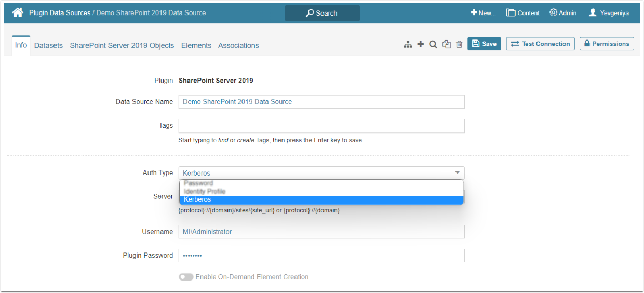Switch to the Associations tab
Screen dimensions: 644x293
[x=238, y=45]
